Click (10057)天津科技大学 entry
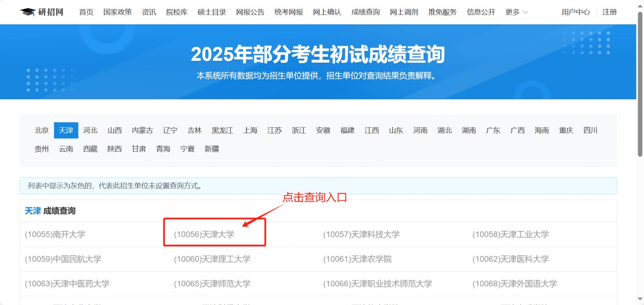Image resolution: width=644 pixels, height=305 pixels. click(361, 234)
